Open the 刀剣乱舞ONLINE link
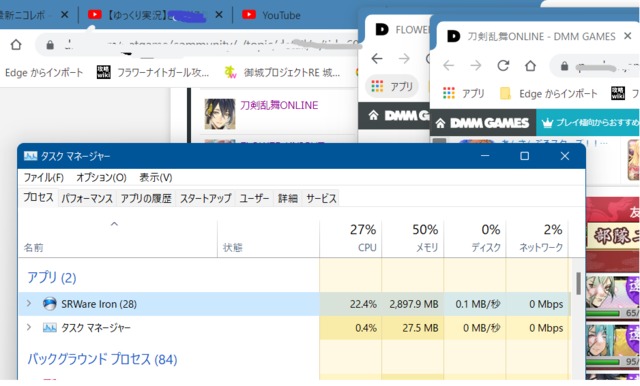Screen dimensions: 640x386 (279, 105)
